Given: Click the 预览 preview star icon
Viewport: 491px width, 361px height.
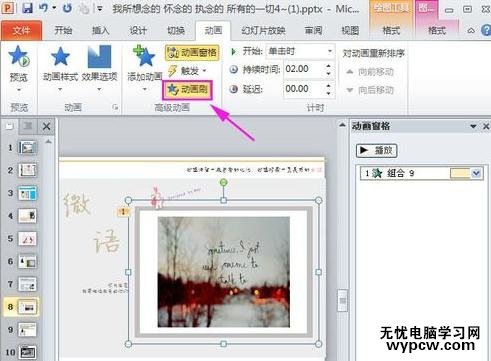Looking at the screenshot, I should point(19,57).
